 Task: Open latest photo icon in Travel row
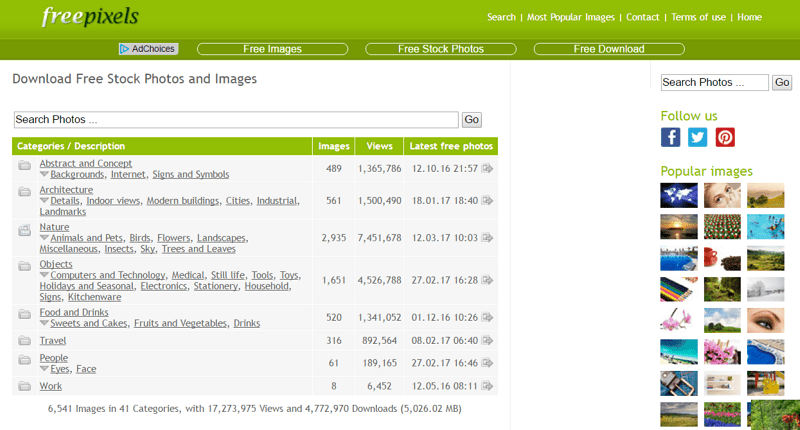point(487,340)
